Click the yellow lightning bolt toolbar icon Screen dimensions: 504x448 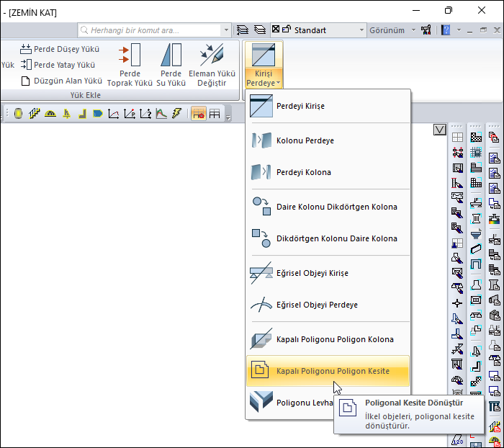pos(176,114)
